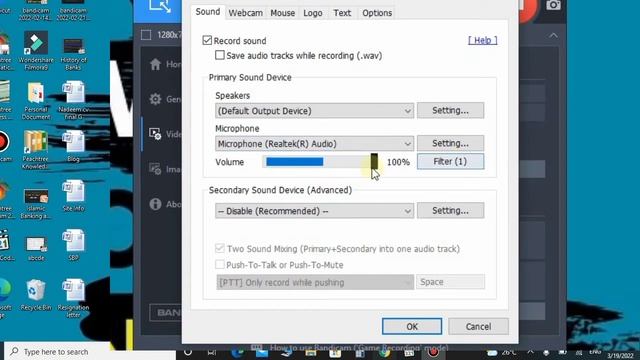Confirm with the OK button

pyautogui.click(x=412, y=327)
